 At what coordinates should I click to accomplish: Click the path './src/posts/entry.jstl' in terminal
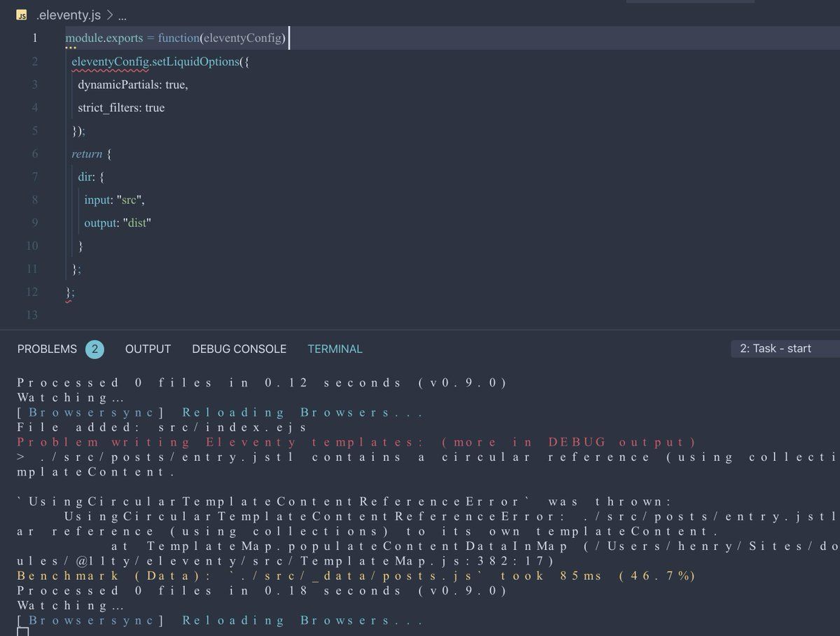tap(167, 457)
